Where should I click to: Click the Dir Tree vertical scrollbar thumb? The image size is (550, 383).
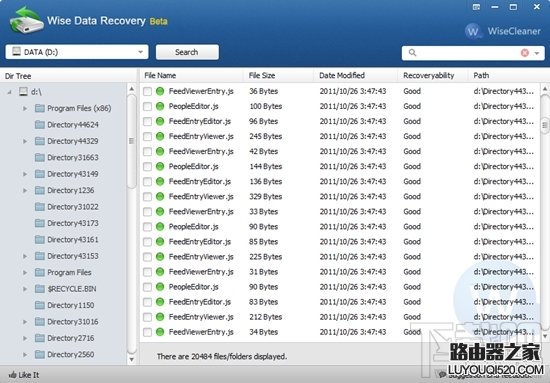132,141
